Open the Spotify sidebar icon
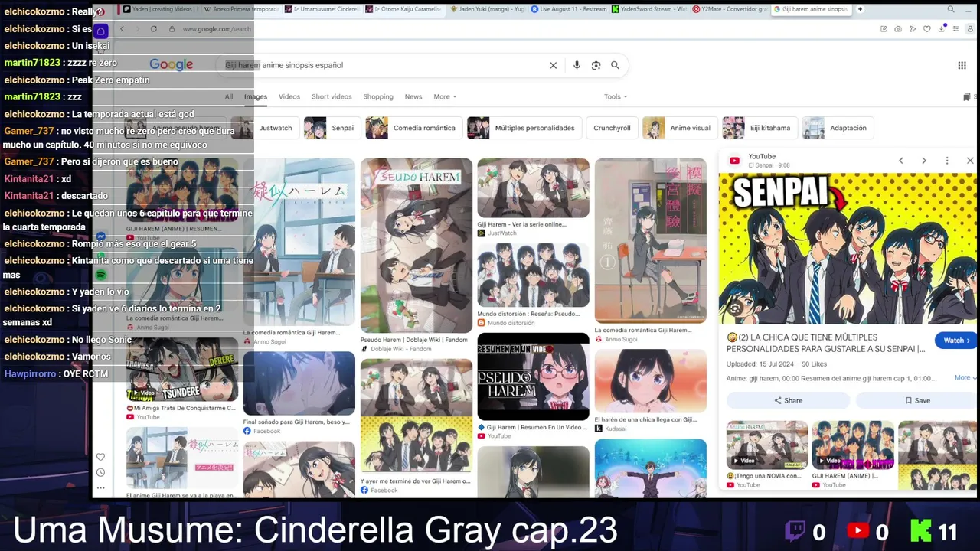Image resolution: width=980 pixels, height=551 pixels. 101,275
